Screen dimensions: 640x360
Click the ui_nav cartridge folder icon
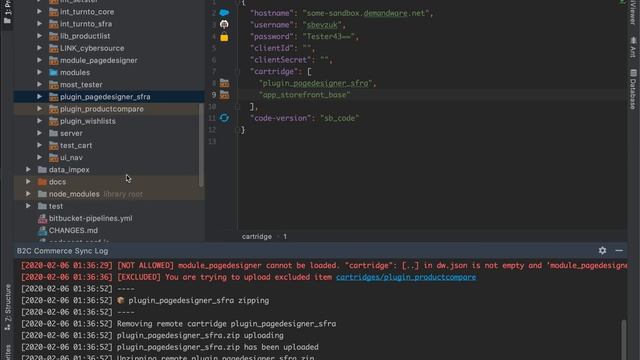[x=53, y=158]
